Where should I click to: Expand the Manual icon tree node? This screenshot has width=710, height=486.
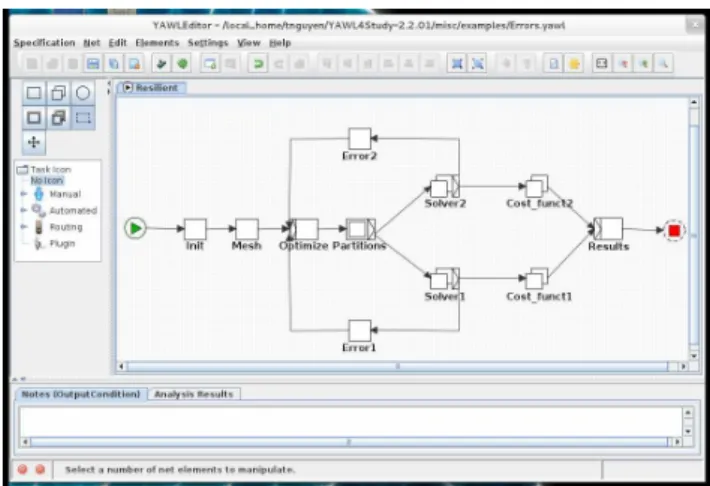(24, 194)
